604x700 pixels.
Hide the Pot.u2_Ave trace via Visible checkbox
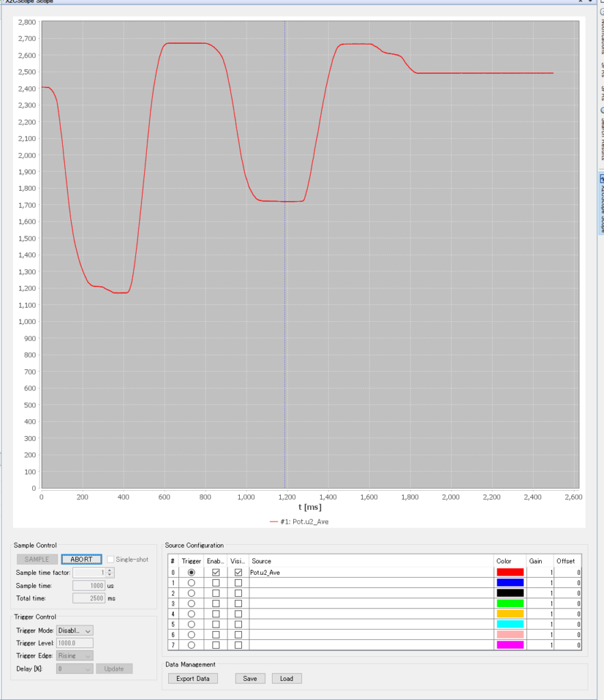pyautogui.click(x=238, y=572)
